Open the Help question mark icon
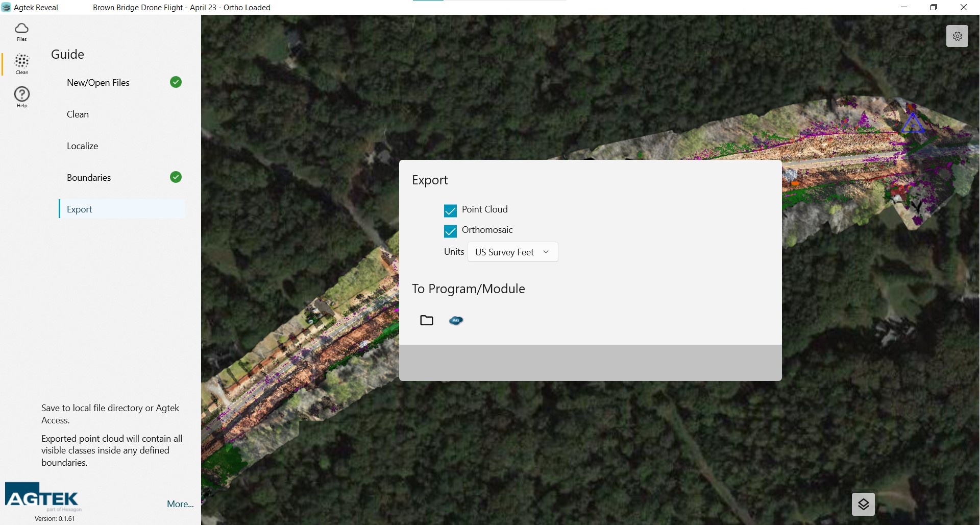 point(22,97)
